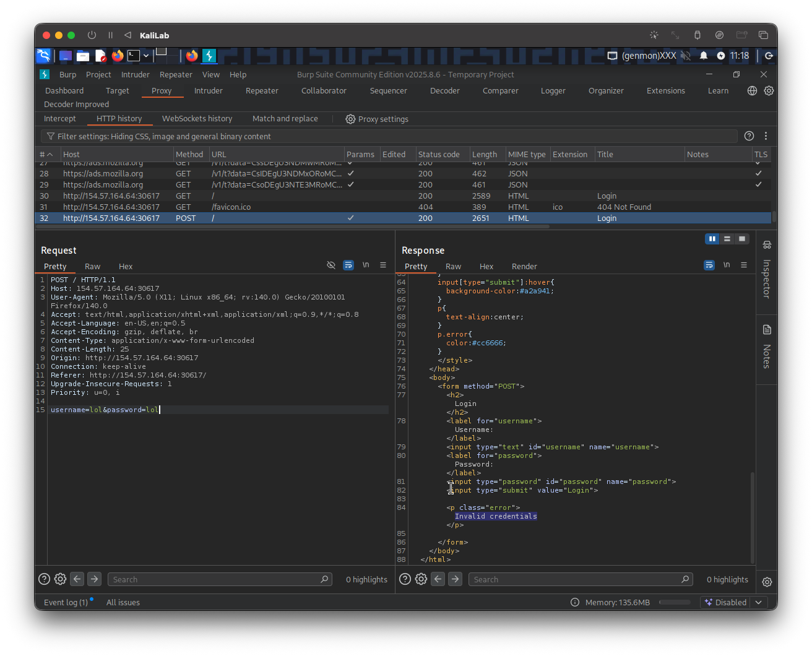Viewport: 812px width, 656px height.
Task: Go to previous match in Request search
Action: click(x=77, y=579)
